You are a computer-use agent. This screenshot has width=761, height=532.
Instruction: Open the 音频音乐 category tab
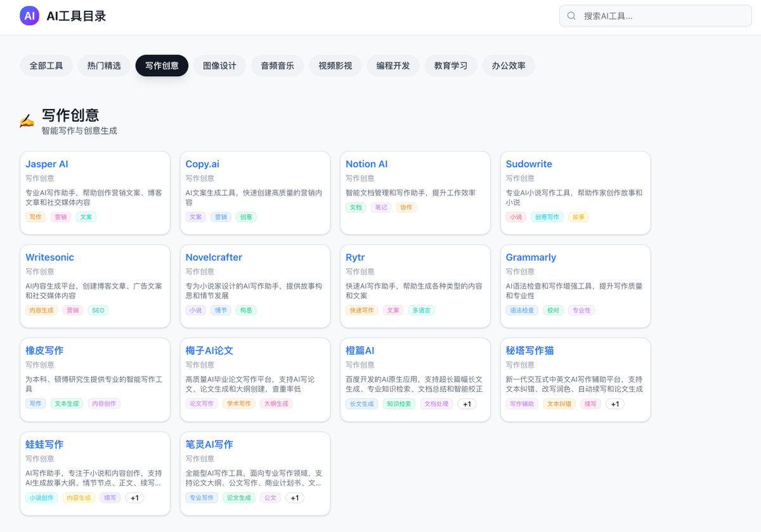pos(277,65)
